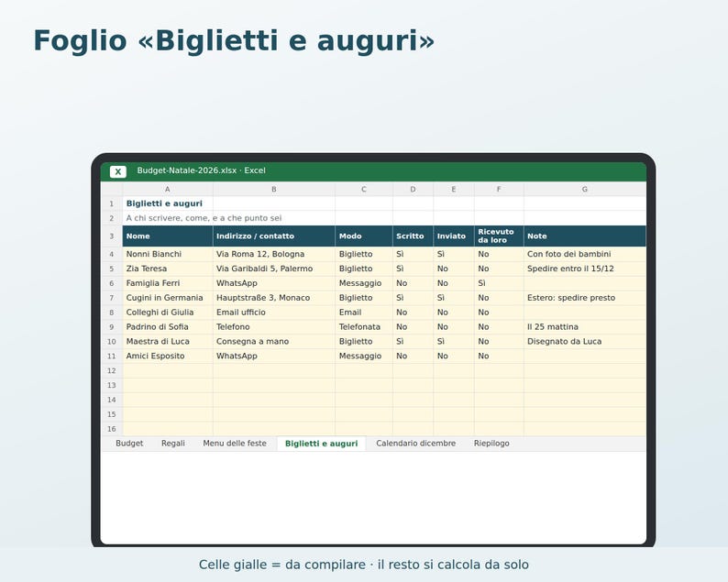Select the Padrino di Sofia cell
This screenshot has height=582, width=728.
tap(168, 326)
